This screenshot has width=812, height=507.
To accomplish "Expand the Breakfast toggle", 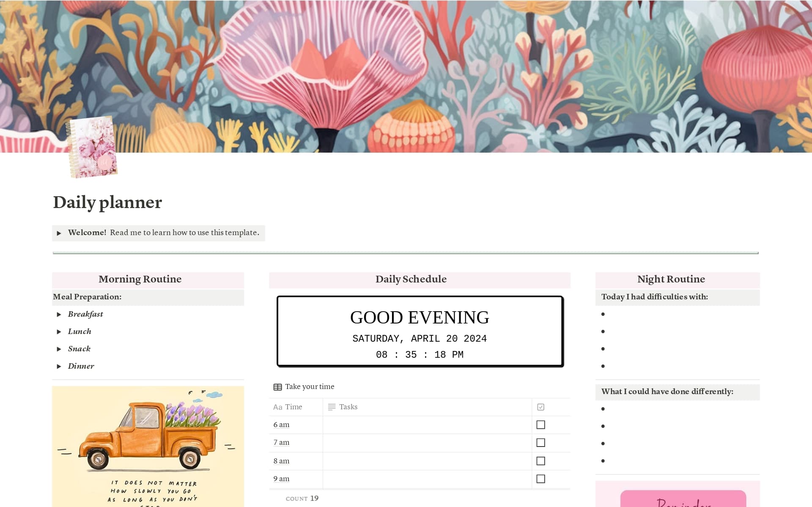I will tap(59, 315).
